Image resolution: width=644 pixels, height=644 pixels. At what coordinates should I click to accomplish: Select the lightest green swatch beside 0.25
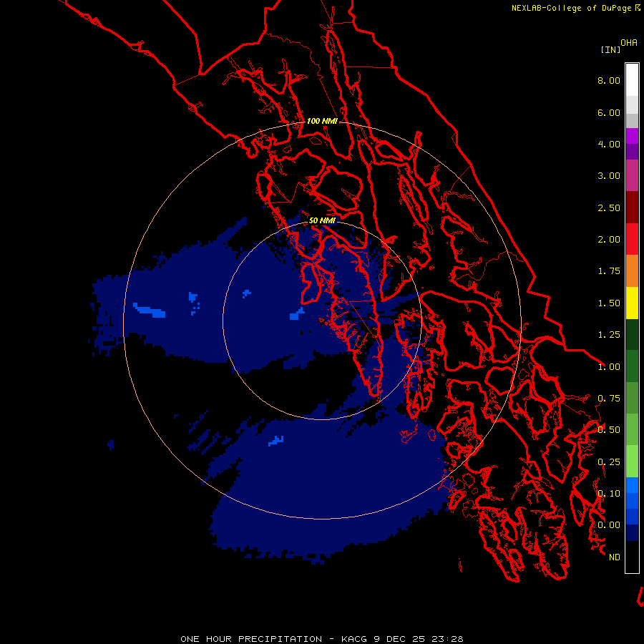click(x=632, y=462)
